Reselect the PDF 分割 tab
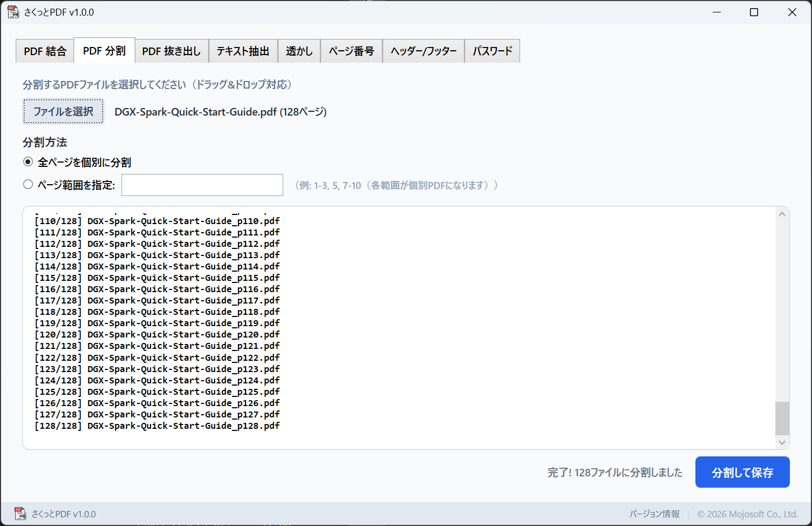 (x=104, y=50)
